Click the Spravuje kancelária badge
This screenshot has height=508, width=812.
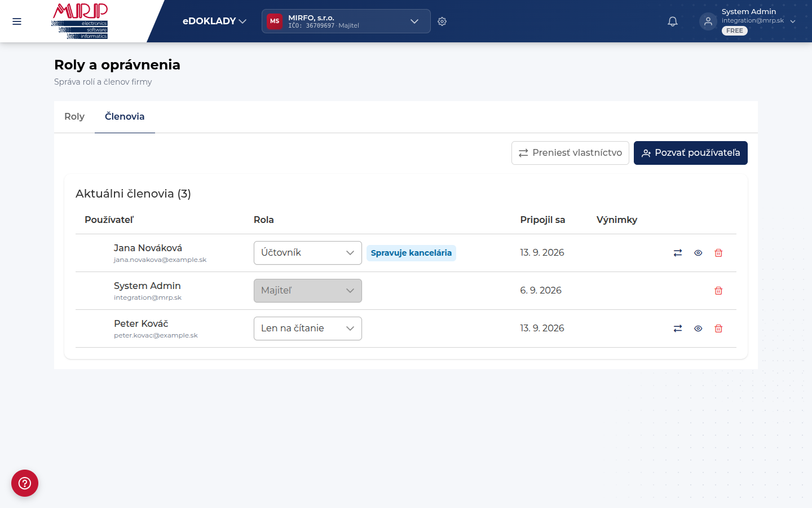tap(411, 253)
